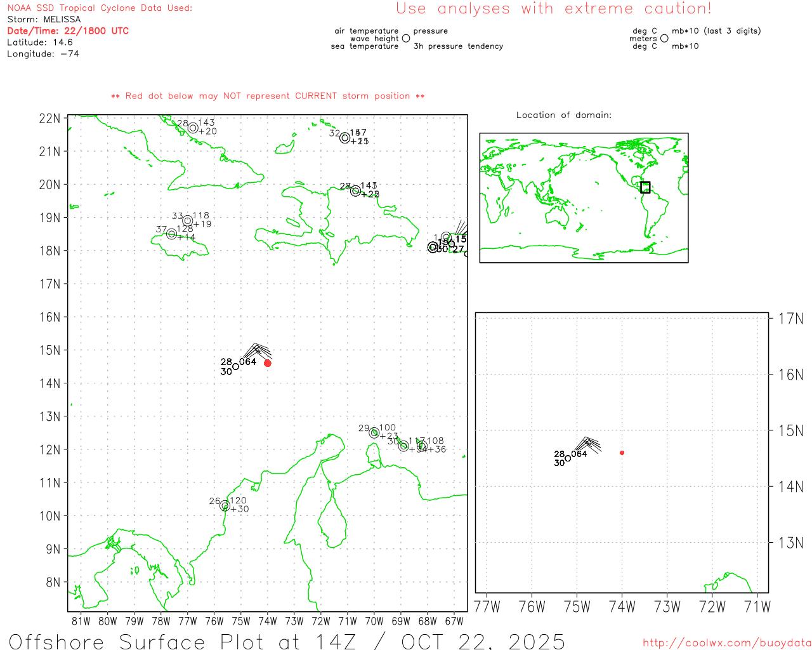This screenshot has width=812, height=650.
Task: Click the 'Date/Time: 22/1800 UTC' line
Action: point(68,31)
